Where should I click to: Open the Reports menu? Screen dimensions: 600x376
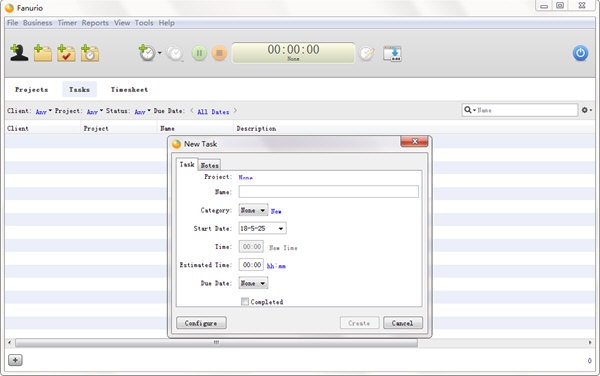point(95,23)
